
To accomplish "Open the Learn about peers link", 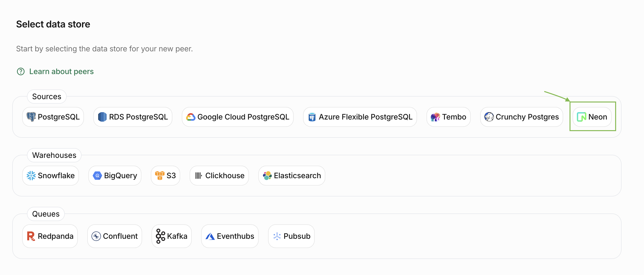I will pyautogui.click(x=61, y=71).
